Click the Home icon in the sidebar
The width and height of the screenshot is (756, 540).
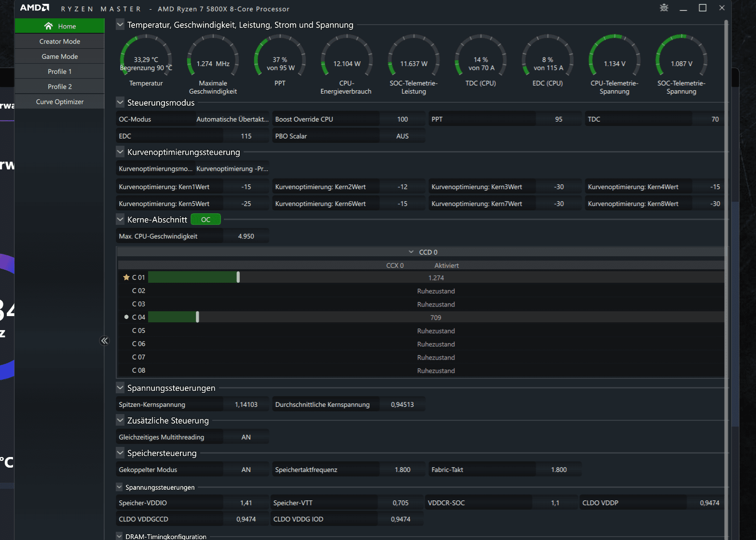pos(48,26)
